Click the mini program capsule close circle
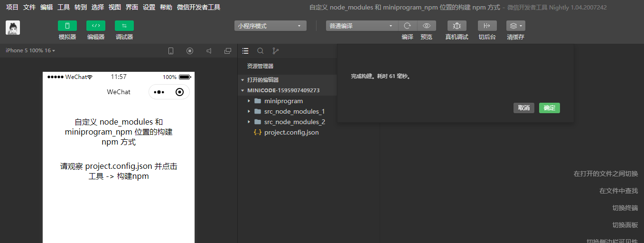 coord(179,92)
